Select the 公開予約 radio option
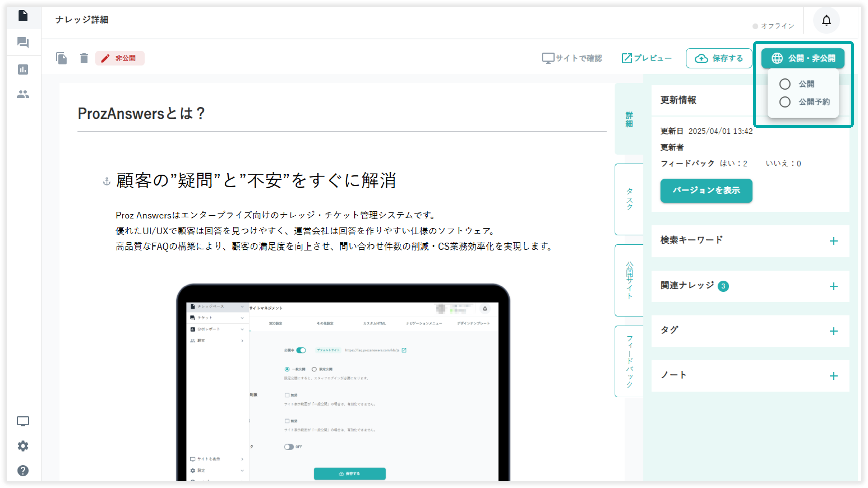Screen dimensions: 868x488 point(785,102)
